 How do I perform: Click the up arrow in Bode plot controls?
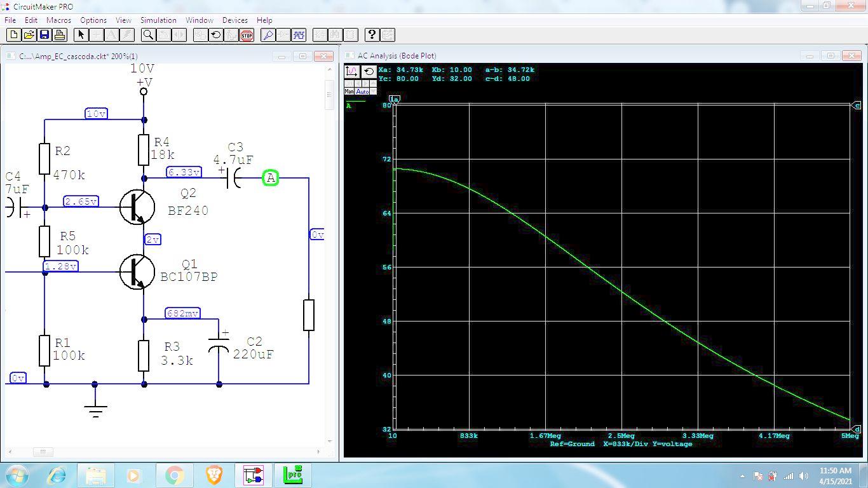373,83
